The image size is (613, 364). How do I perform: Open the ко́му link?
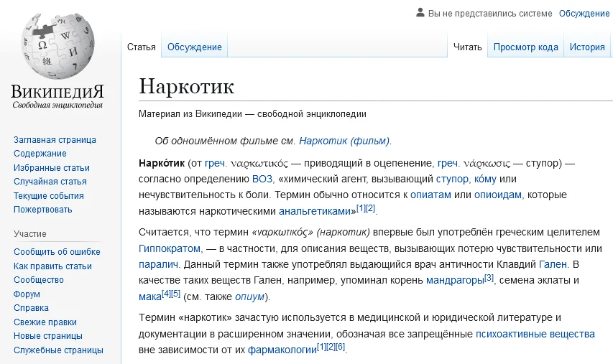click(x=485, y=179)
